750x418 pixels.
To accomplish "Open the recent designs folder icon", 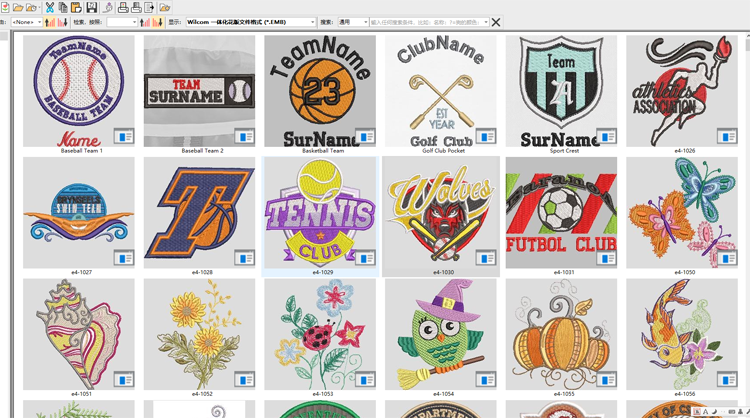I will [x=32, y=8].
